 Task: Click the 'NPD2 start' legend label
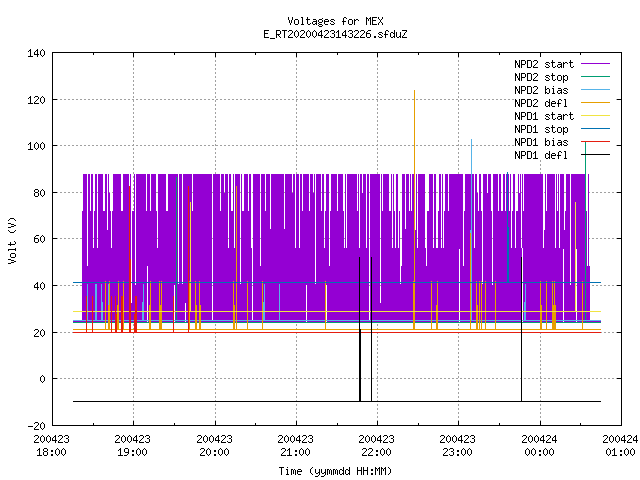click(544, 64)
